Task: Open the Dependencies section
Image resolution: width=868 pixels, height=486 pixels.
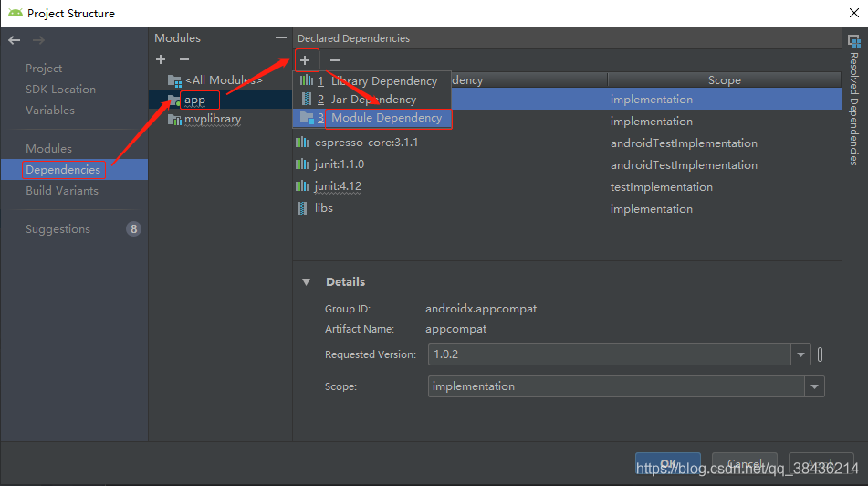Action: [74, 170]
